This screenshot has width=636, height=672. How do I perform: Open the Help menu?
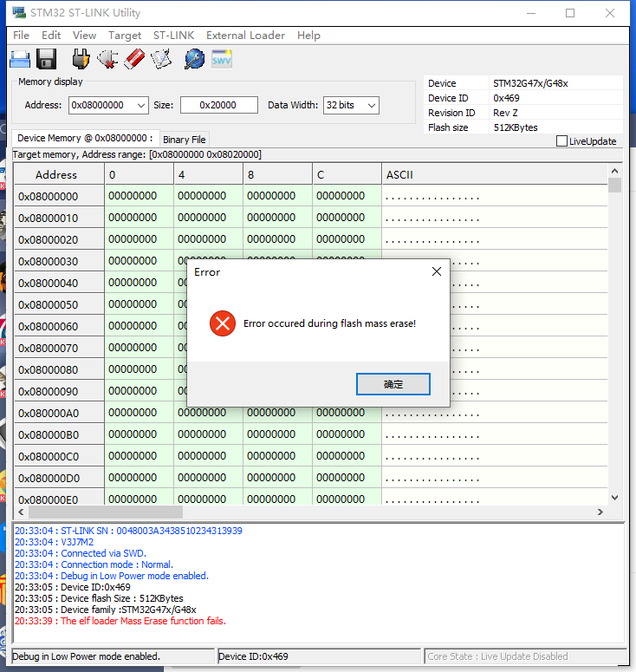coord(308,36)
